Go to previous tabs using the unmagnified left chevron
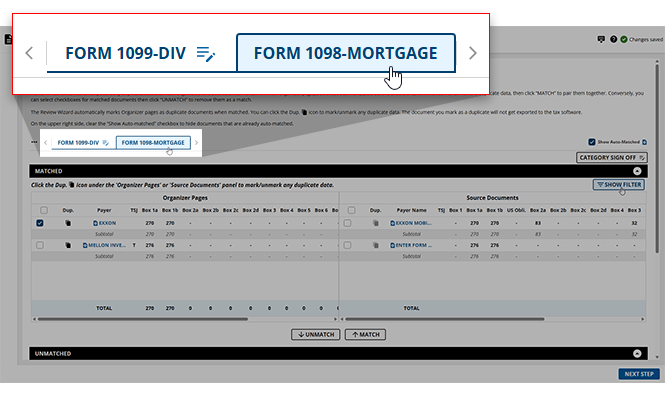The width and height of the screenshot is (665, 408). pos(46,143)
